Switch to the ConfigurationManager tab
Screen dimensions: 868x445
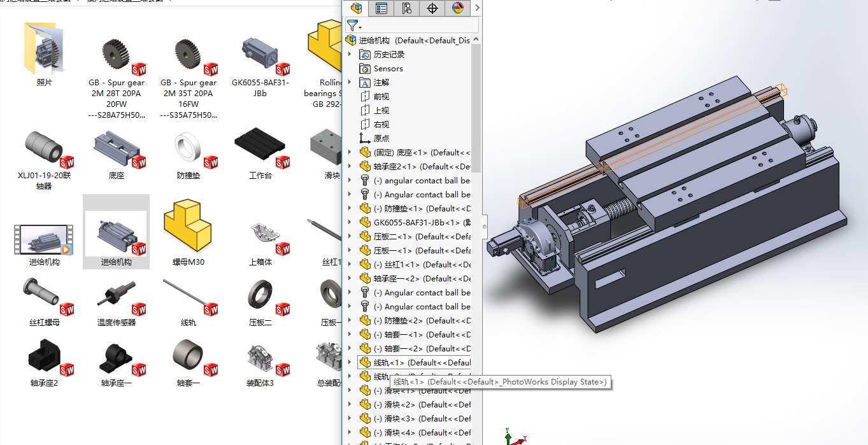(x=407, y=8)
